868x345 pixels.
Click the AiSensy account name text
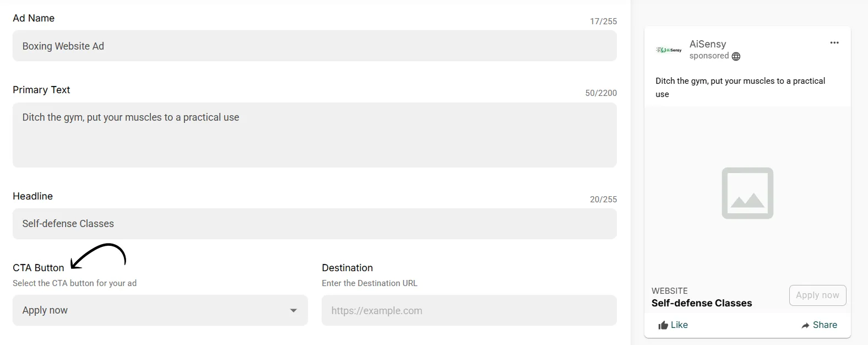click(x=707, y=44)
